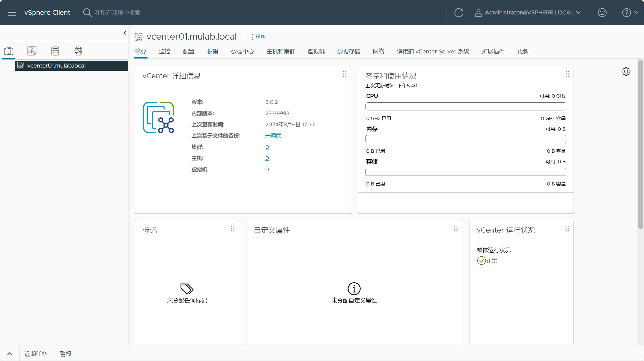
Task: Click the vSphere Client title
Action: coord(47,13)
